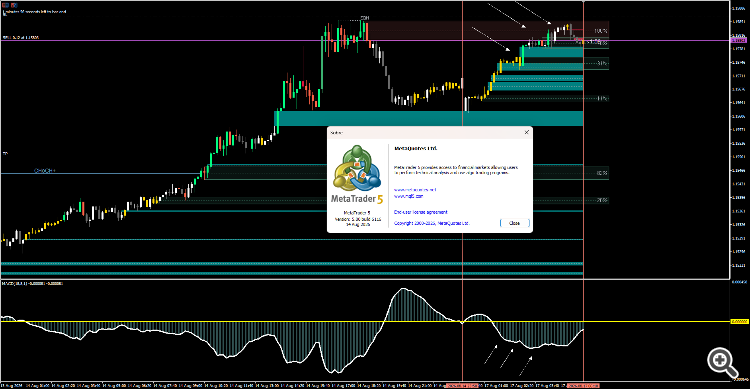Click the MACD indicator label in the subwindow

32,283
